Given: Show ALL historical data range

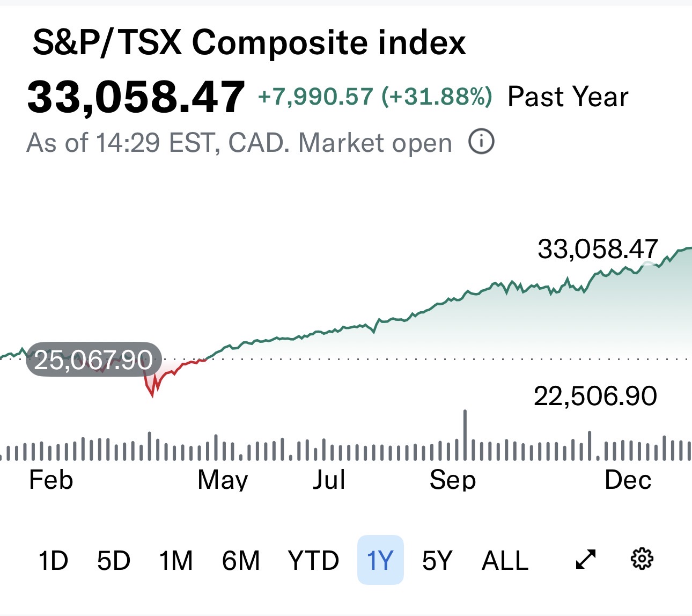Looking at the screenshot, I should coord(505,561).
